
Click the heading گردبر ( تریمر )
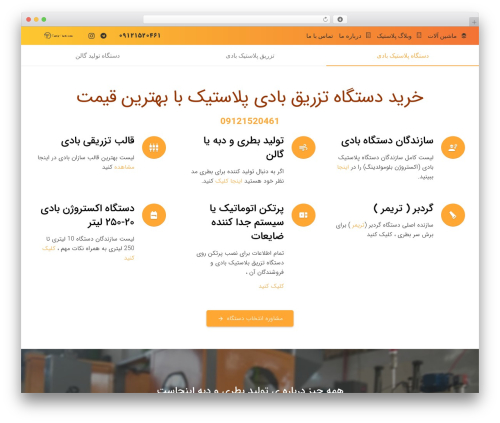(403, 209)
